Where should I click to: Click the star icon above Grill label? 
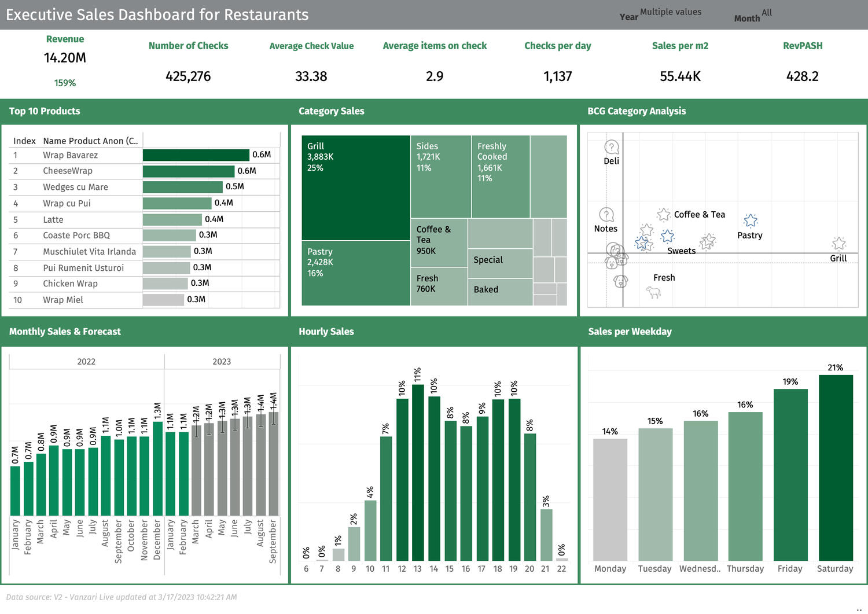(x=838, y=244)
